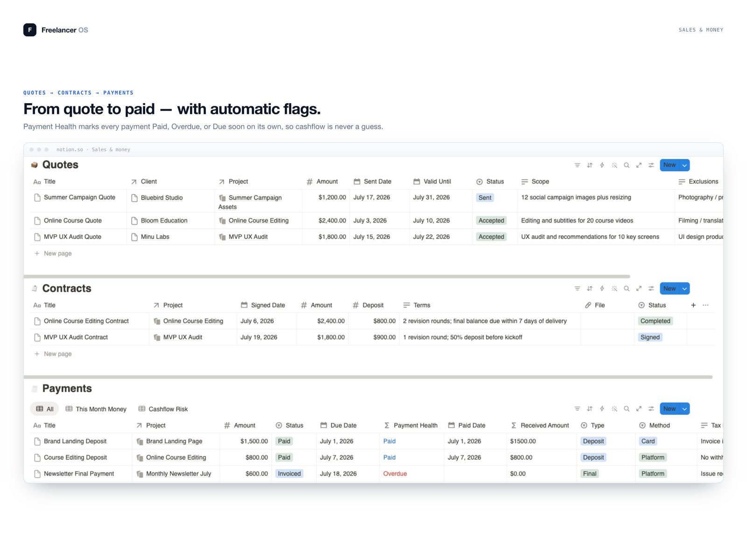
Task: Open Quotes database full-screen with expand icon
Action: [x=639, y=165]
